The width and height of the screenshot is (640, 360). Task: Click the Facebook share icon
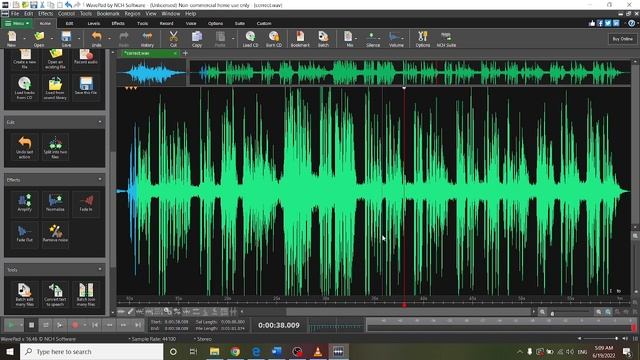600,23
